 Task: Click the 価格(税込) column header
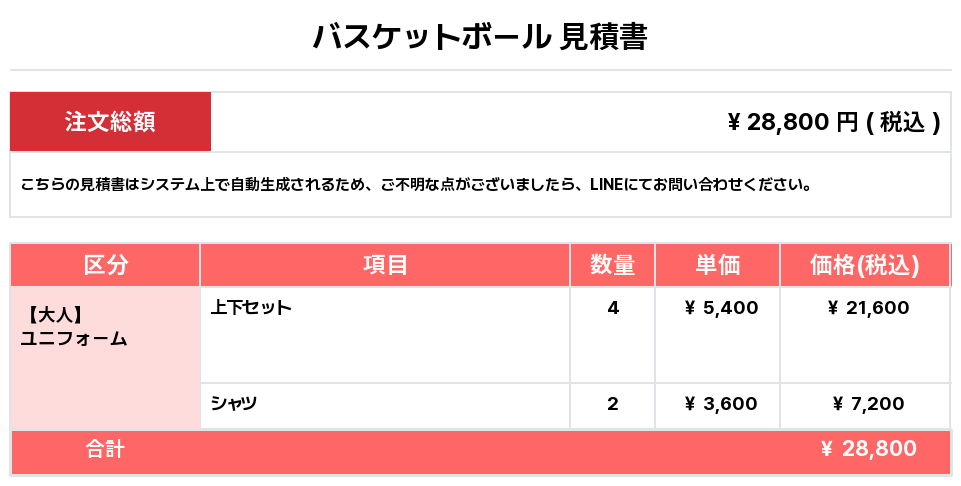865,265
